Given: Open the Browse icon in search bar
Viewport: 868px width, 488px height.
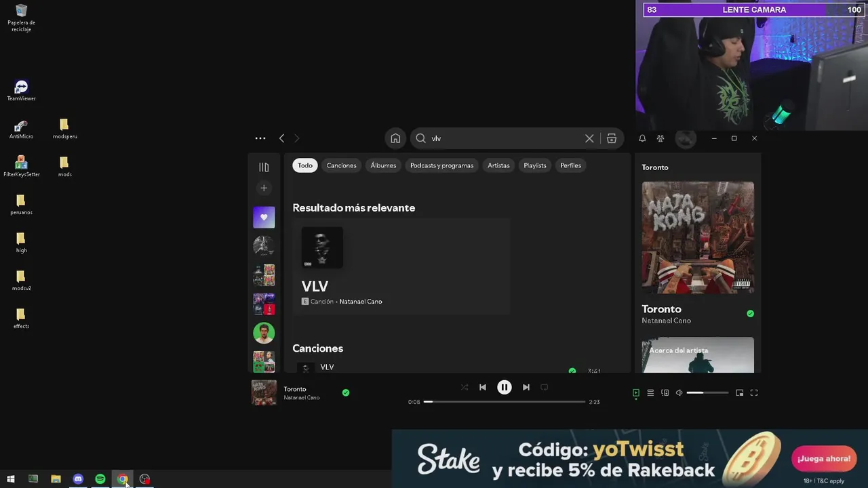Looking at the screenshot, I should pyautogui.click(x=612, y=138).
